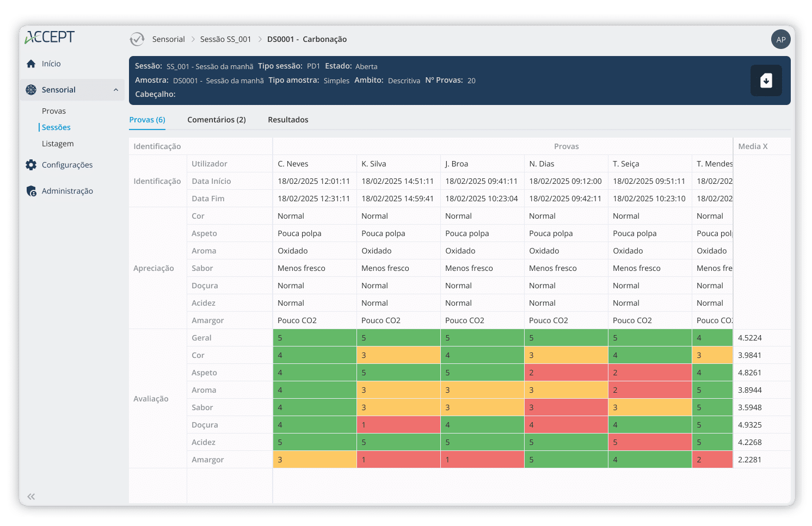Viewport: 812px width, 526px height.
Task: Click the AP user avatar
Action: (780, 39)
